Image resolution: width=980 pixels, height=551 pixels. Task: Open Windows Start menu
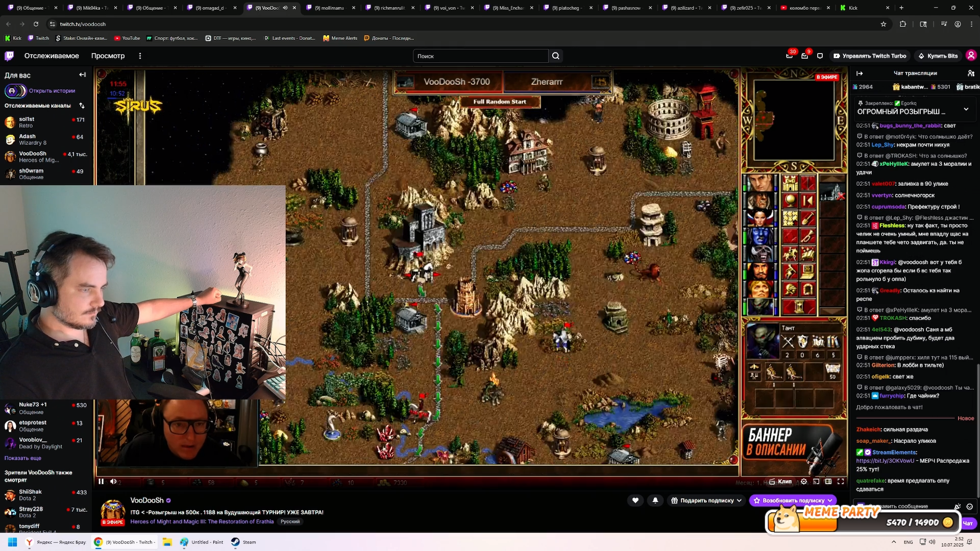coord(12,542)
